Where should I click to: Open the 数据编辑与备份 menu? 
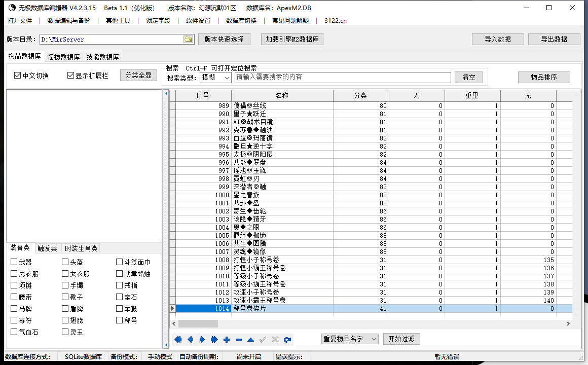69,21
